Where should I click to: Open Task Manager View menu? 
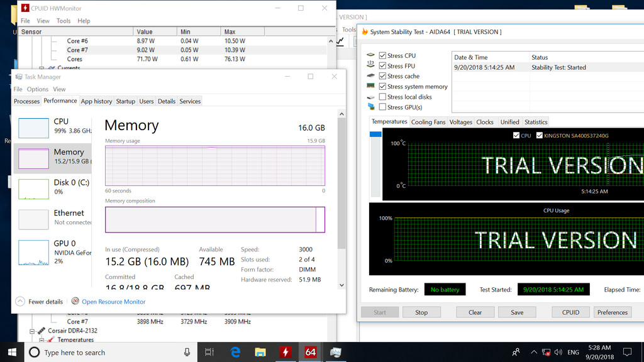[59, 89]
